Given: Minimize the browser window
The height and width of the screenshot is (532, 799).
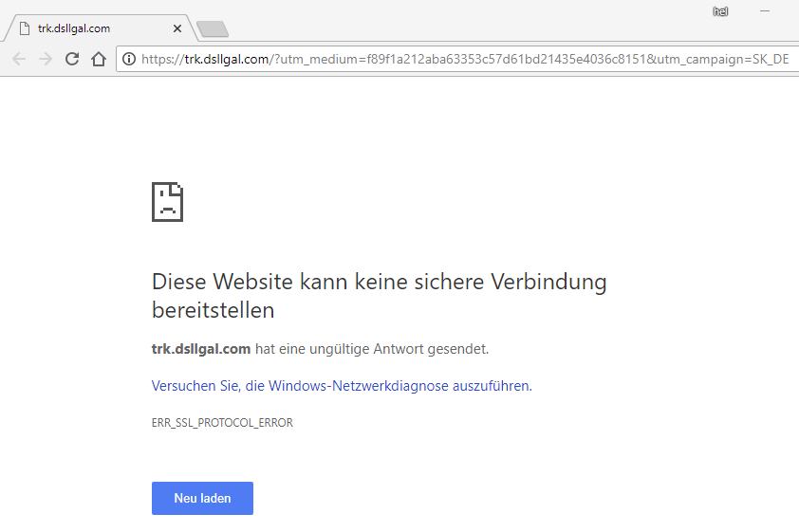Looking at the screenshot, I should 764,11.
